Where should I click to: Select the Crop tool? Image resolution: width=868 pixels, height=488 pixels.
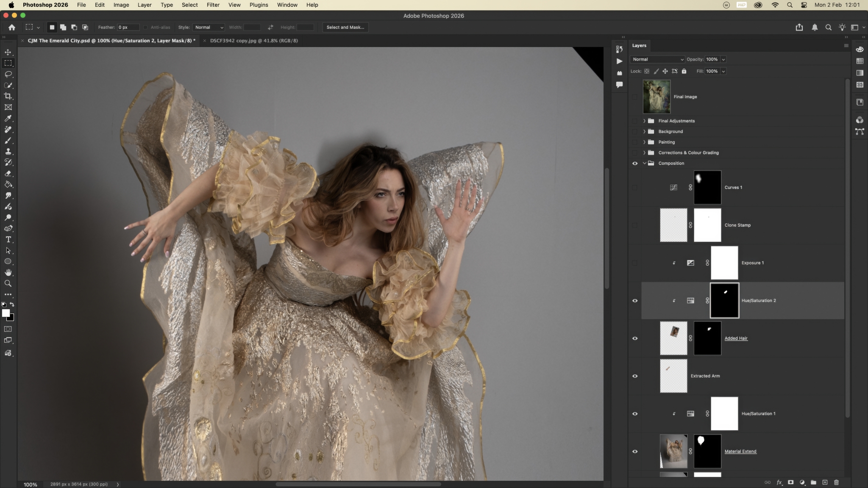[8, 96]
